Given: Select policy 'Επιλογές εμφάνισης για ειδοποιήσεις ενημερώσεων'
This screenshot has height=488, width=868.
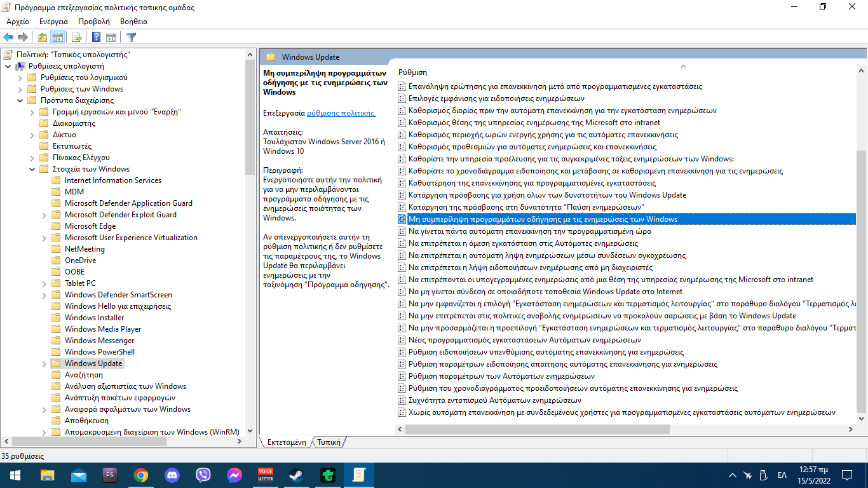Looking at the screenshot, I should (x=496, y=98).
